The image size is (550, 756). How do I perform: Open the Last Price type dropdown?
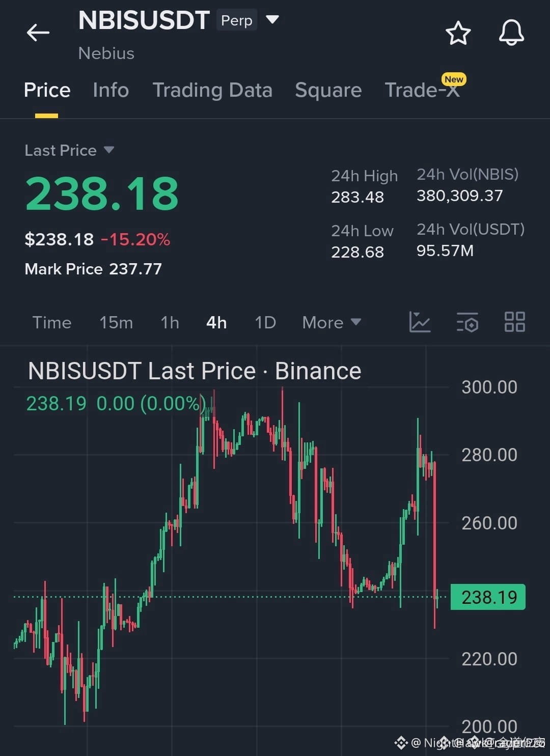pos(69,150)
